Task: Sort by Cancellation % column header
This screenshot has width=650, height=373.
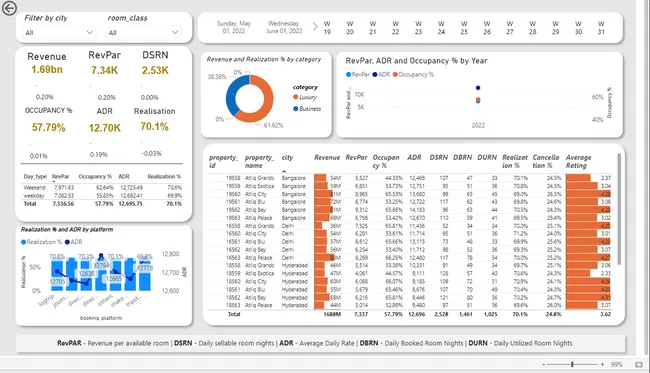Action: point(546,161)
